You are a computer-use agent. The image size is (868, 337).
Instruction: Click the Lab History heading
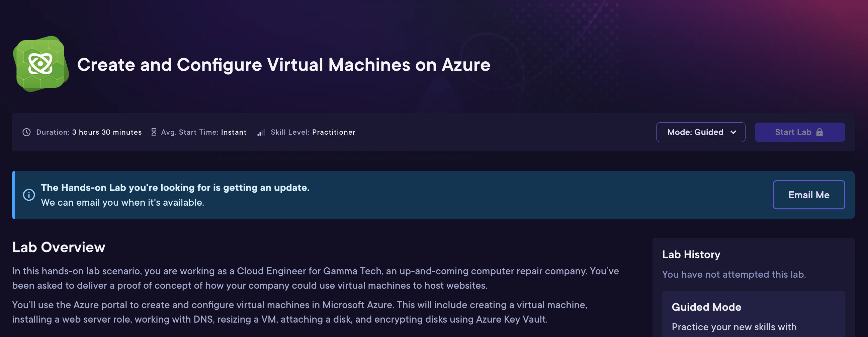tap(691, 254)
